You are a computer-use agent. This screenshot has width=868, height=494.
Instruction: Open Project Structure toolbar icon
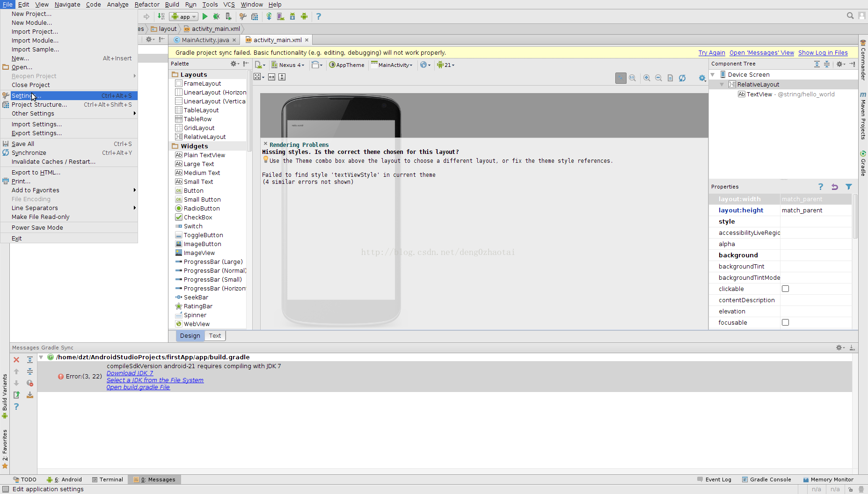[255, 16]
